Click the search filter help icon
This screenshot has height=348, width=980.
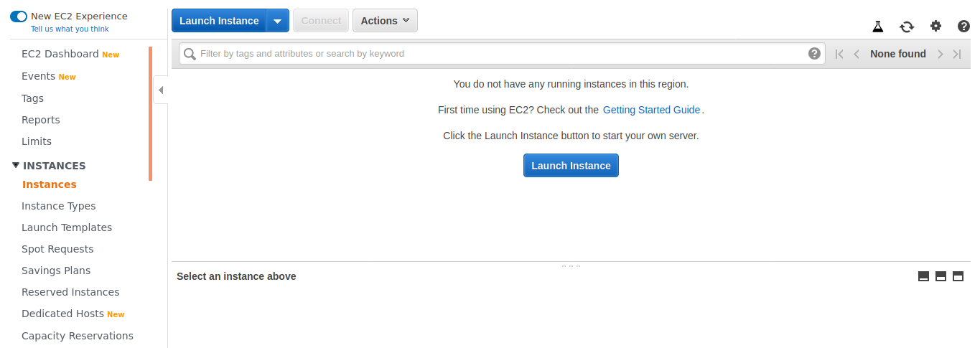[814, 53]
